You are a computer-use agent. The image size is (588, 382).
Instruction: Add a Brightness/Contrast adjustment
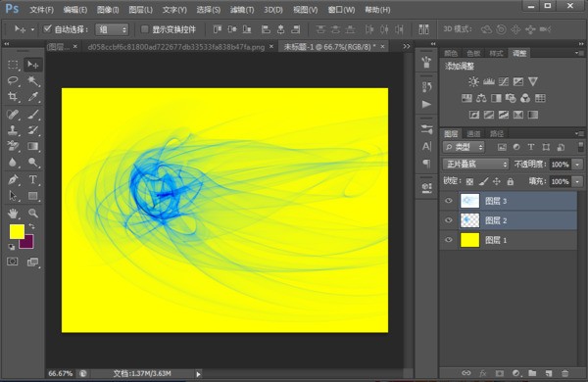click(473, 81)
